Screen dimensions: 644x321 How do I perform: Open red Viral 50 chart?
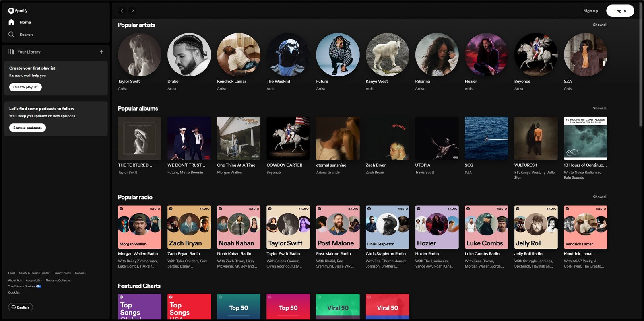387,307
